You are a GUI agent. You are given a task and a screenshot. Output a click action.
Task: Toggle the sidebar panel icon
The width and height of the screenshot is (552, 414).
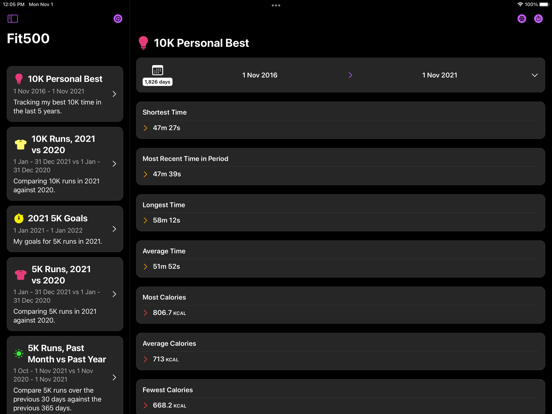(x=13, y=19)
